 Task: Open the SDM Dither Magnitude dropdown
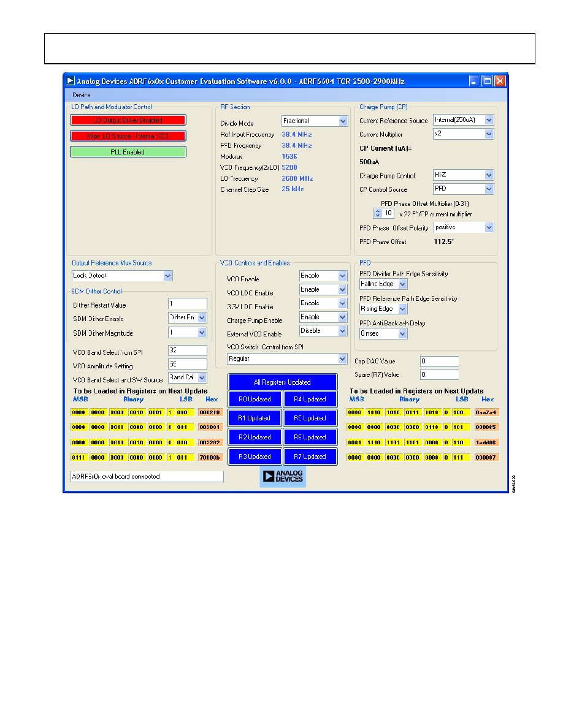coord(187,332)
